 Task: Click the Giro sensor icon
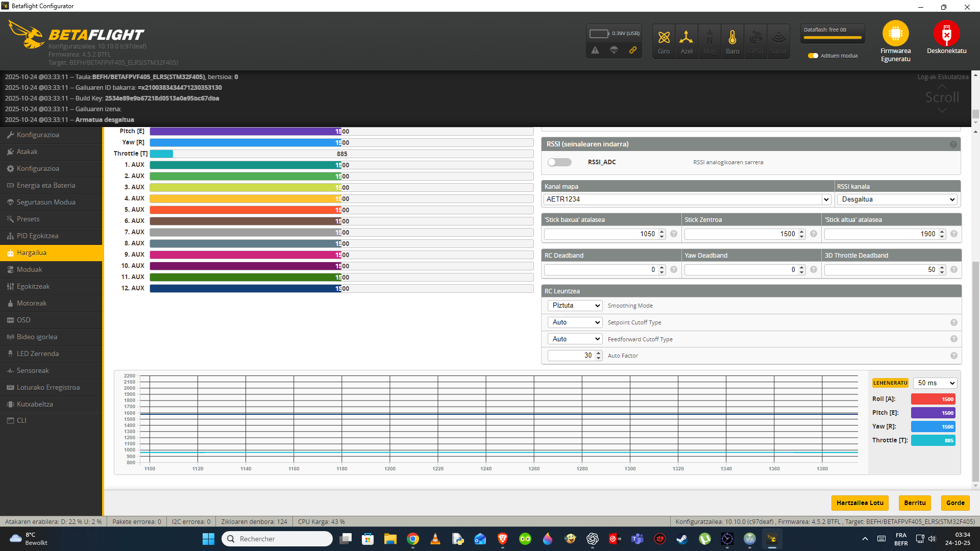pos(664,38)
